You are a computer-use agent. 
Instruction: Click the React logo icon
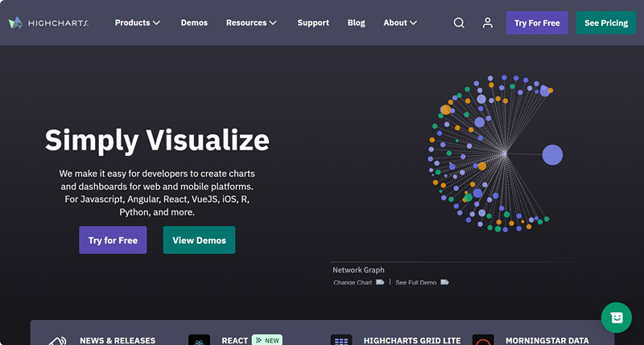point(199,340)
